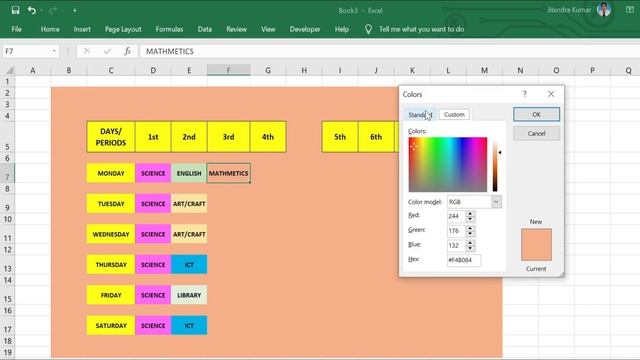Click the Insert Function fx icon

(x=128, y=51)
